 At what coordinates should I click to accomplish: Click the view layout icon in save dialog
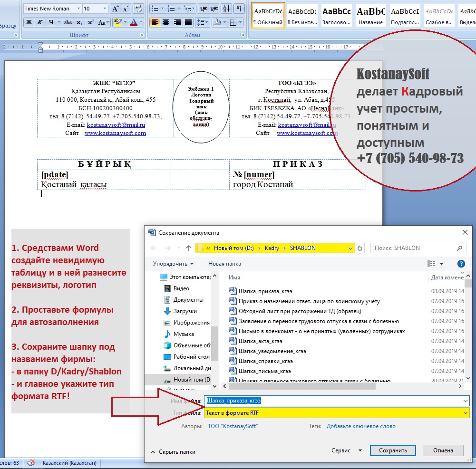[431, 264]
